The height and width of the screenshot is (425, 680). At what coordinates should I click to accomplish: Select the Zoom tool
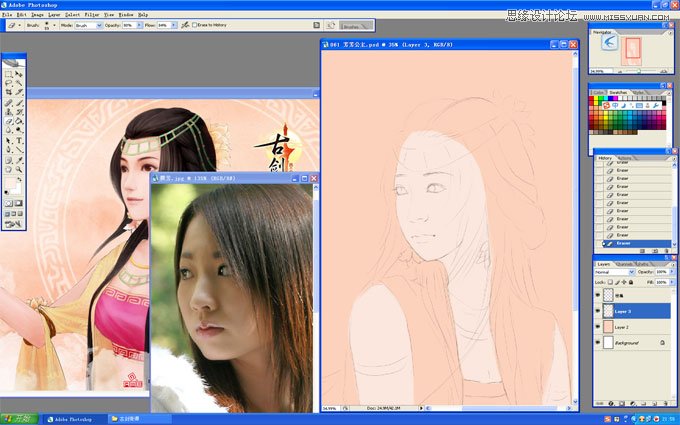19,169
